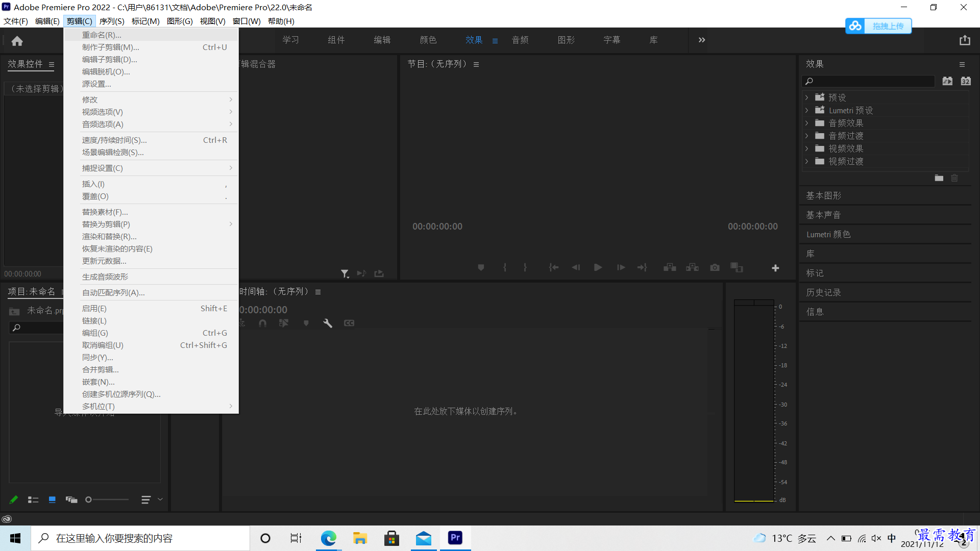Expand the Lumetri 预设 folder

806,110
